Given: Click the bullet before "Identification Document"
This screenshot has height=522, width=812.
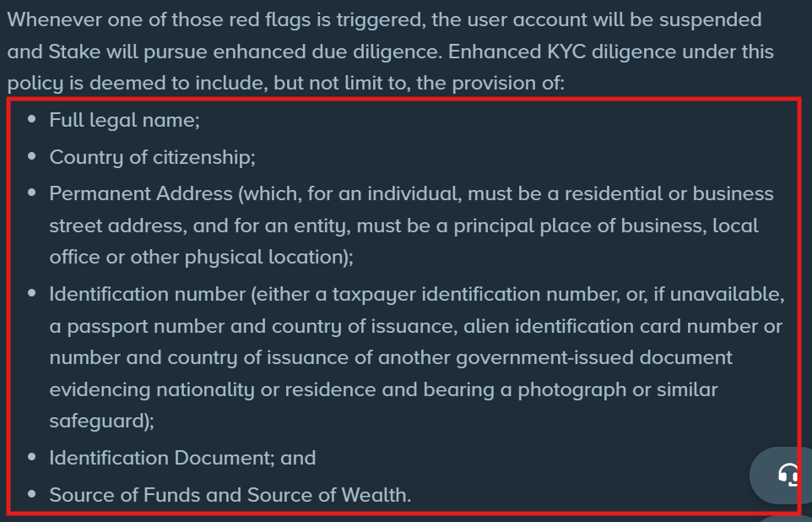Looking at the screenshot, I should tap(32, 458).
